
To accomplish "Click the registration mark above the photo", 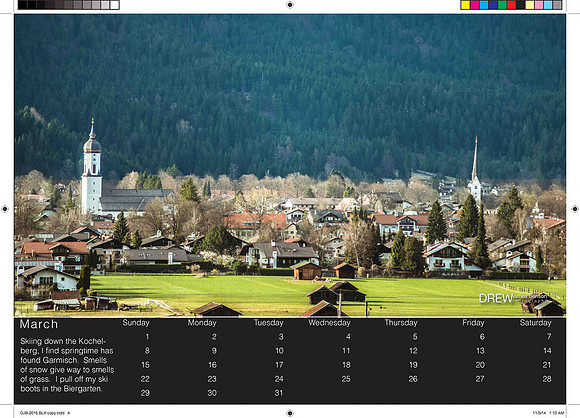I will tap(290, 5).
